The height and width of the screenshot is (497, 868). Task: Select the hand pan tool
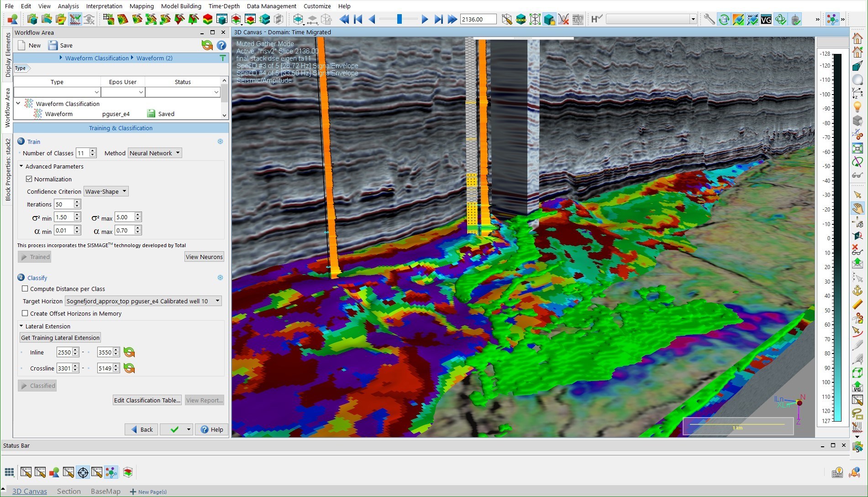coord(857,208)
